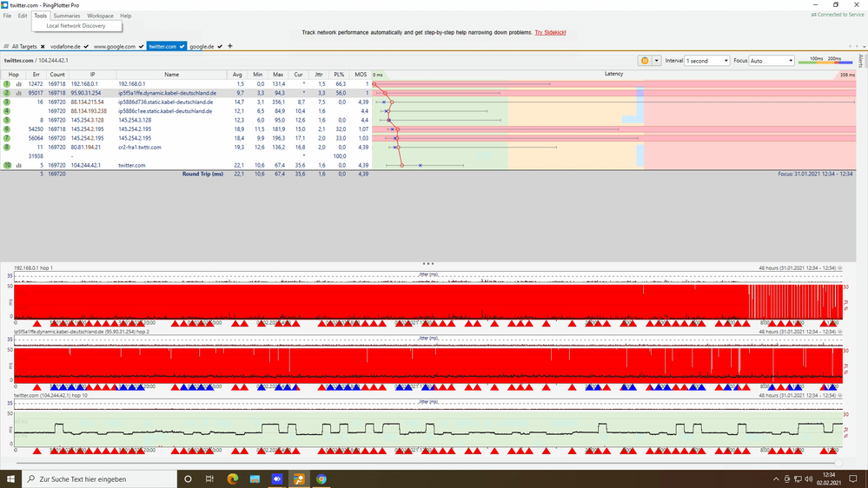Click the checkmark on twitter.com tab

point(182,47)
